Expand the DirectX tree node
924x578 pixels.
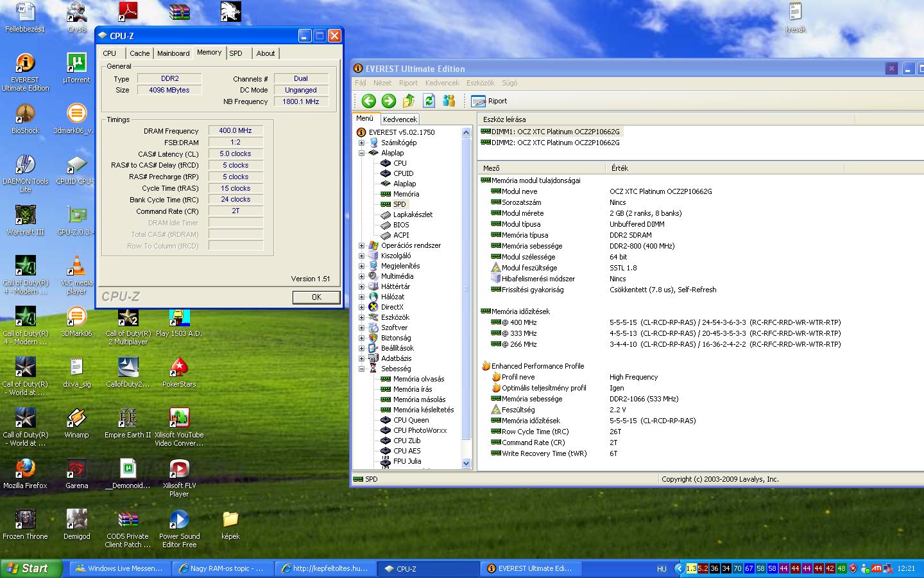(x=361, y=307)
